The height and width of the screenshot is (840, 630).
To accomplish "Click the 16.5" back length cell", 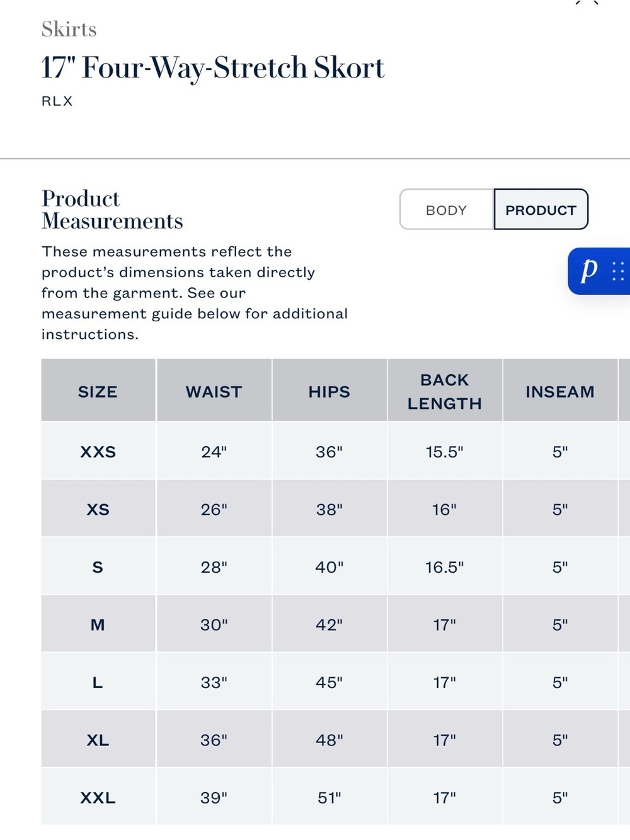I will coord(445,567).
